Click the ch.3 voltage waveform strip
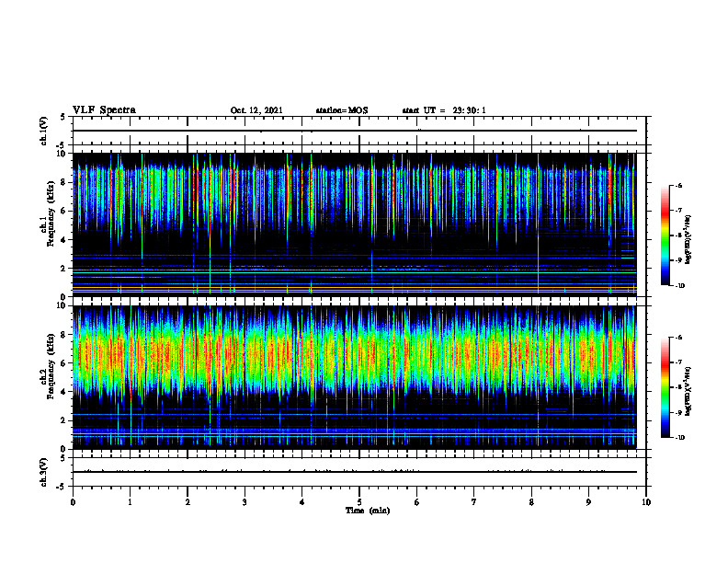The image size is (728, 563). click(359, 472)
